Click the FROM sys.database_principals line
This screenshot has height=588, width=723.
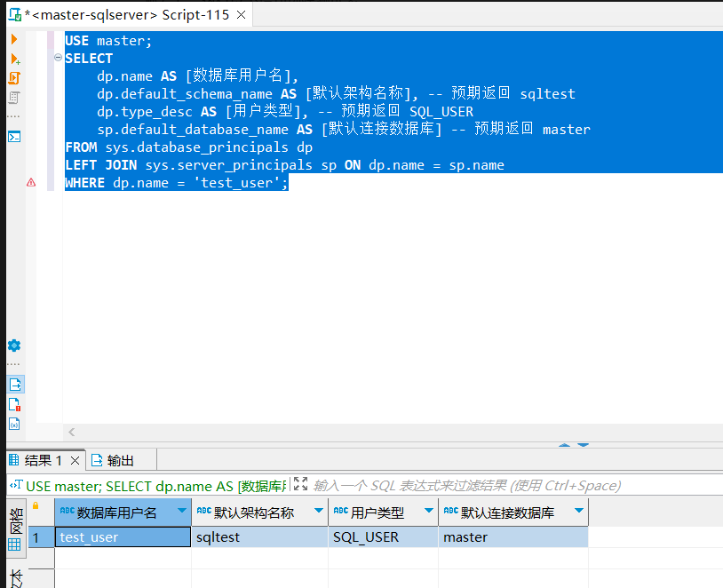coord(188,147)
